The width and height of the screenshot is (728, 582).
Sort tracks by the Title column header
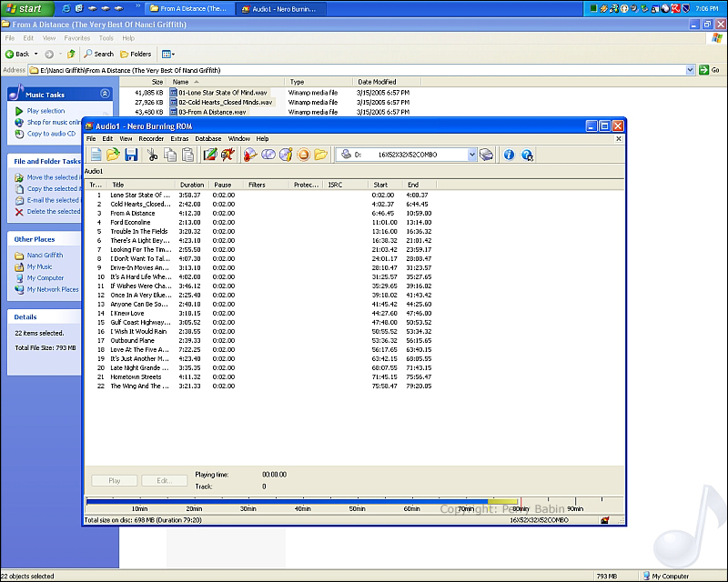(x=141, y=185)
